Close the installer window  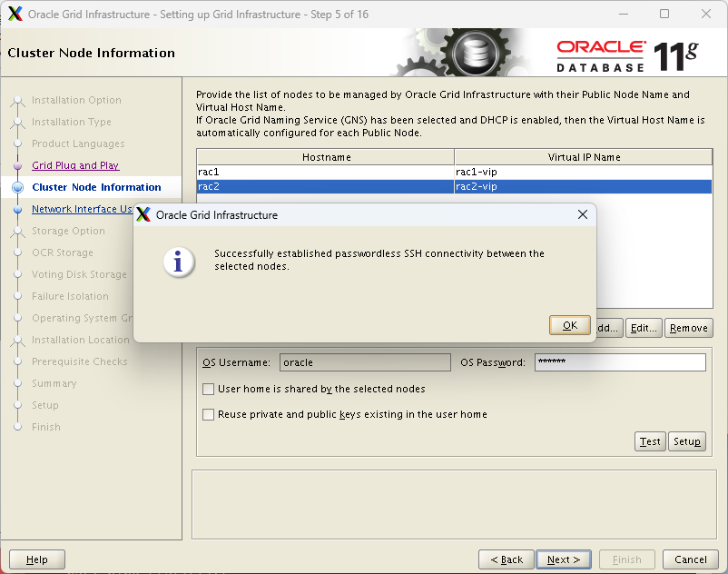[x=706, y=14]
